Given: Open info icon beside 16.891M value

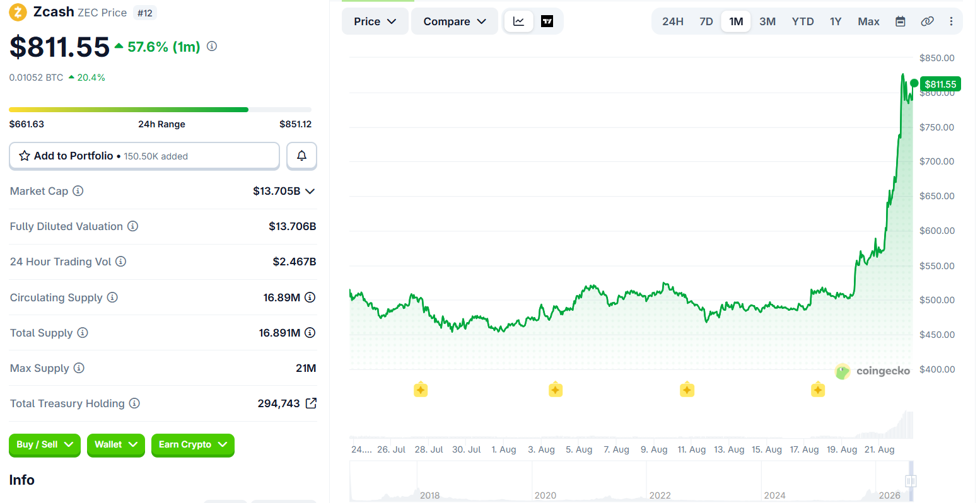Looking at the screenshot, I should pos(310,332).
